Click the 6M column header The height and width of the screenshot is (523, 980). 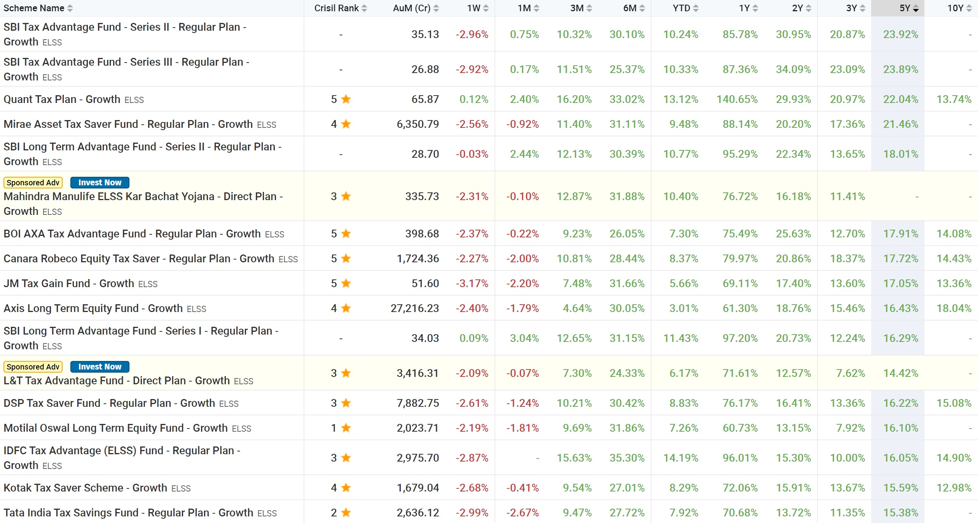pyautogui.click(x=630, y=8)
